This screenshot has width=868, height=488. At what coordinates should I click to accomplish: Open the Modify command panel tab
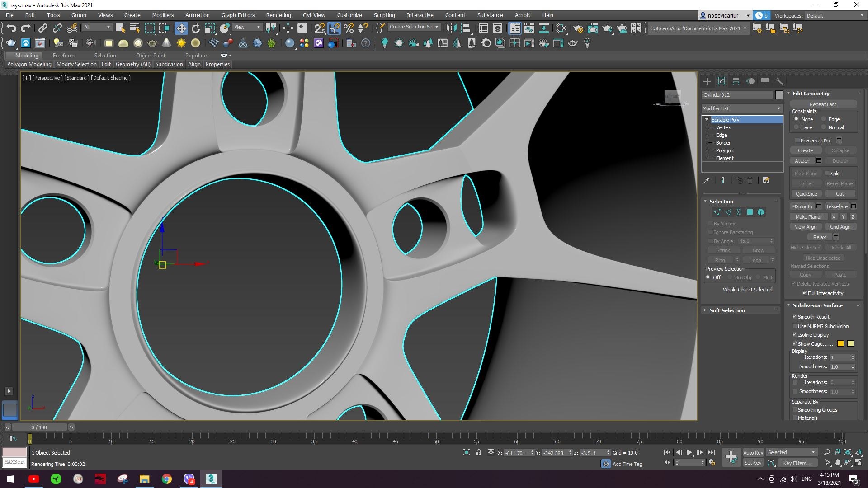tap(722, 81)
